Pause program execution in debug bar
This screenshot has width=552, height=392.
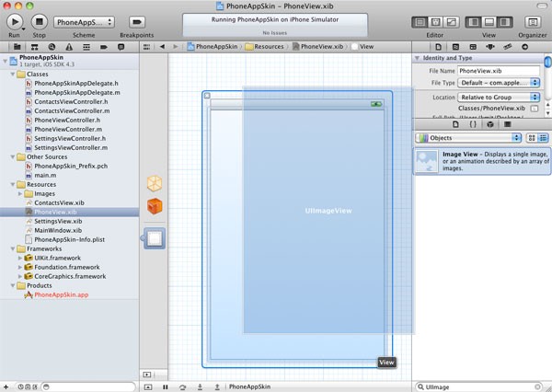pyautogui.click(x=165, y=386)
